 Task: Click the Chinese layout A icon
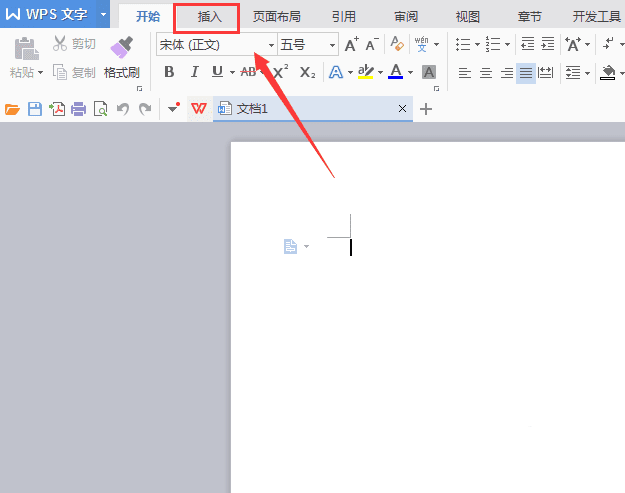[x=573, y=44]
